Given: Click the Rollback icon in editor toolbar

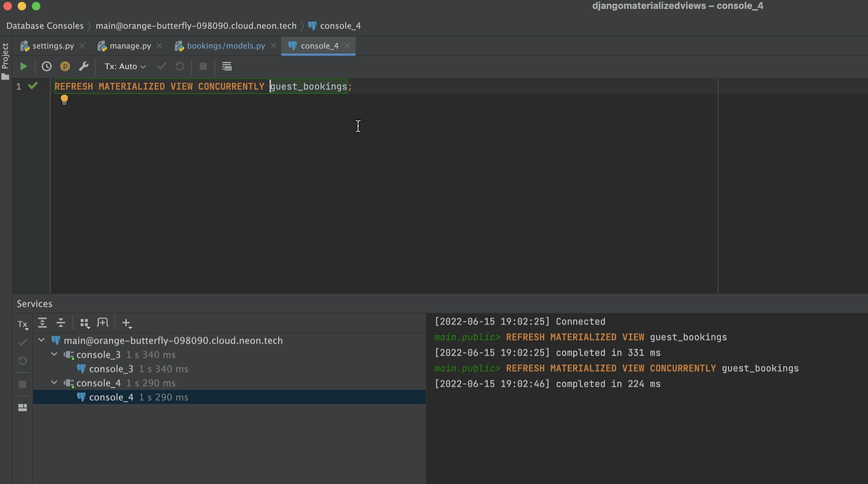Looking at the screenshot, I should pyautogui.click(x=180, y=66).
